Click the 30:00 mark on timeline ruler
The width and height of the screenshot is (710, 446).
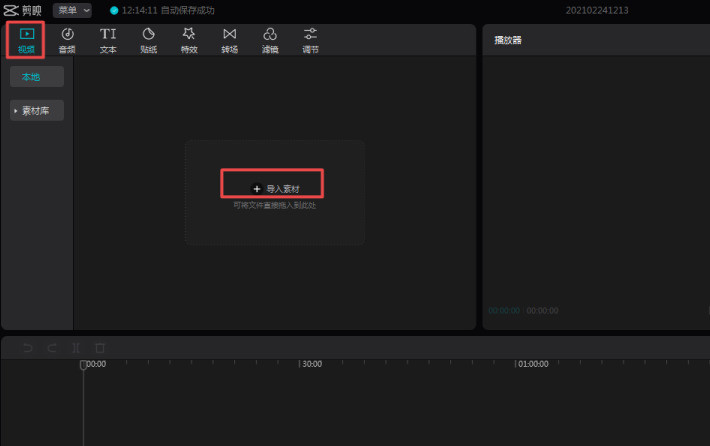click(x=312, y=364)
